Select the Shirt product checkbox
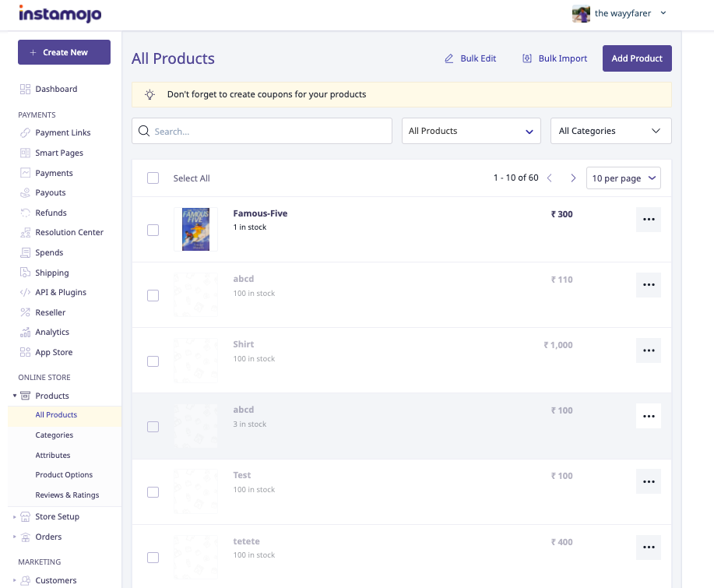The width and height of the screenshot is (714, 588). coord(153,361)
